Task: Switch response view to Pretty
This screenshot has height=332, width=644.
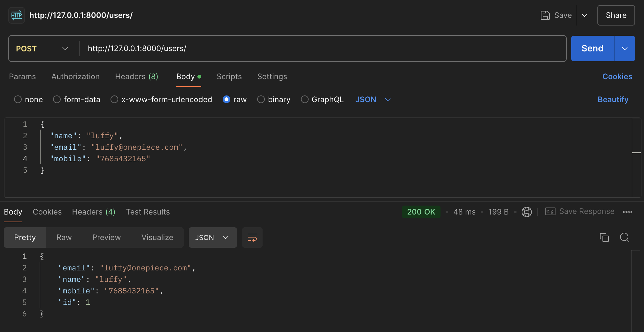Action: [25, 238]
